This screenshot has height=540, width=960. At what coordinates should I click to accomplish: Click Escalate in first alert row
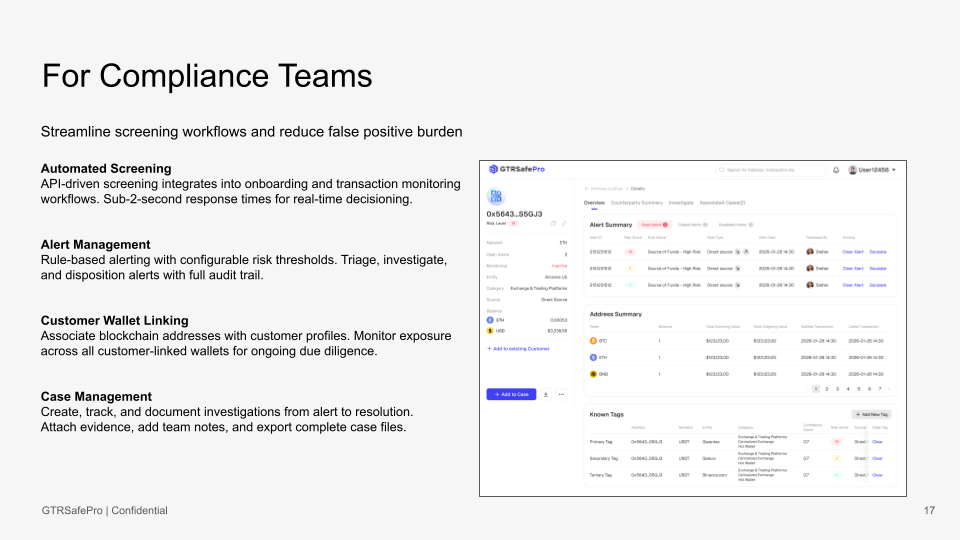pyautogui.click(x=878, y=252)
